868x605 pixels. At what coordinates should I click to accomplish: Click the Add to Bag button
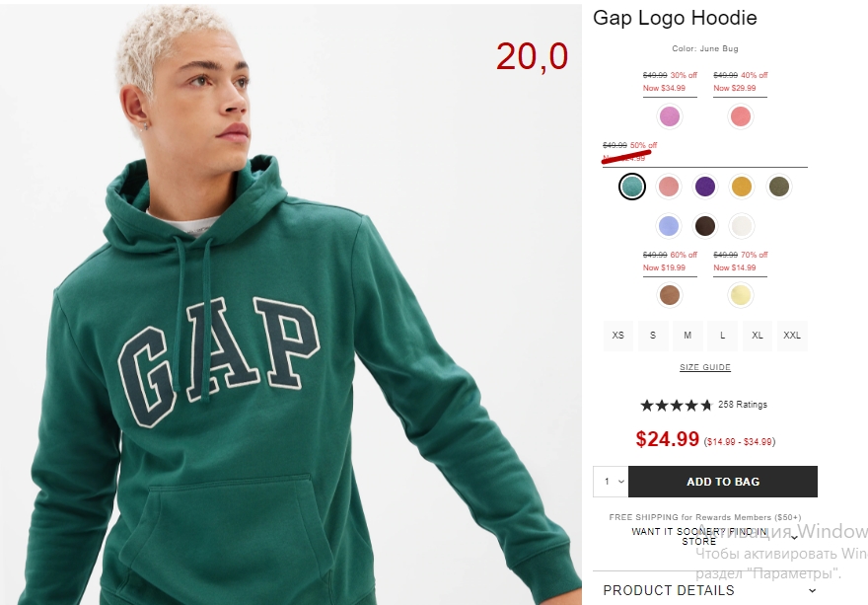(x=723, y=482)
